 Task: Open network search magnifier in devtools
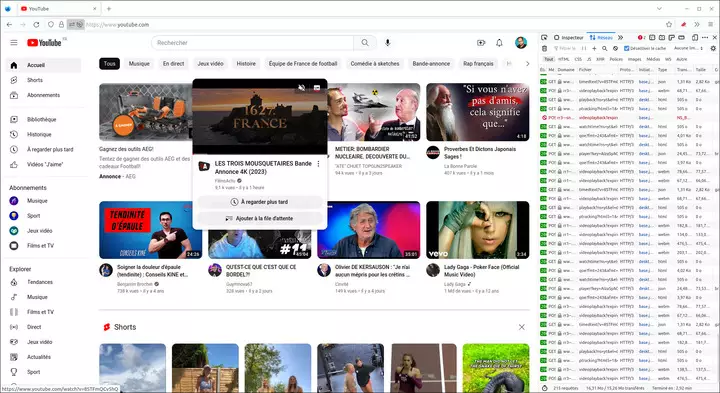(x=604, y=48)
